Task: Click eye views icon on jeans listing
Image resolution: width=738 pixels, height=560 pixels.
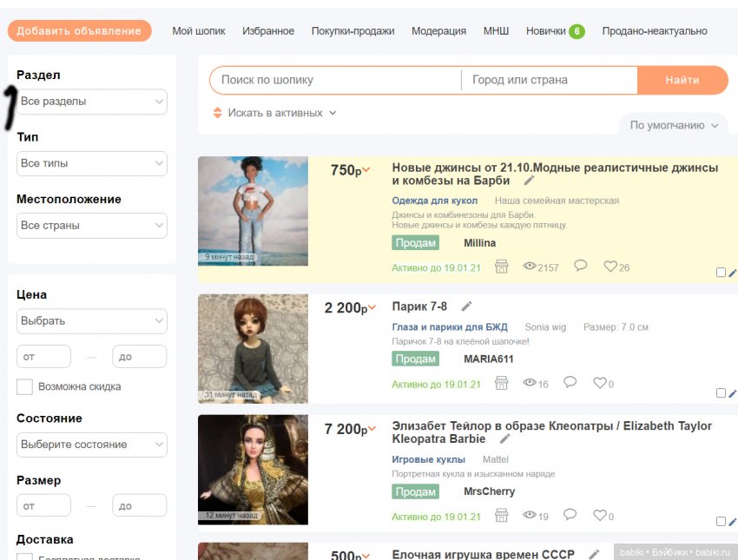Action: click(x=530, y=267)
